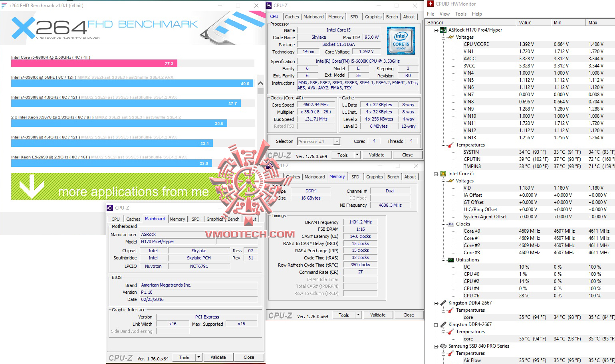The width and height of the screenshot is (615, 364).
Task: Click the drive icon beside Samsung SSD 840 PRO
Action: [x=443, y=346]
